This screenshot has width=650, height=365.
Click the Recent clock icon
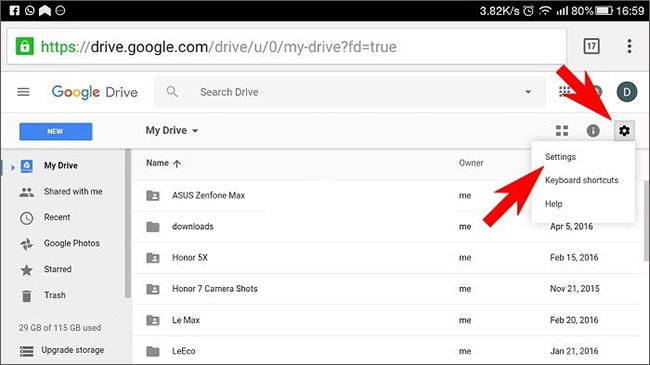click(27, 218)
